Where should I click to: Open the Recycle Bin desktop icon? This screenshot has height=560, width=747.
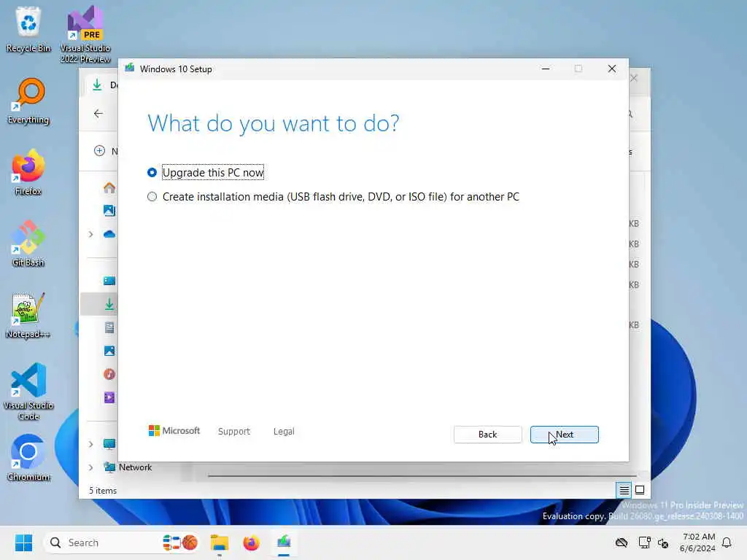point(28,29)
